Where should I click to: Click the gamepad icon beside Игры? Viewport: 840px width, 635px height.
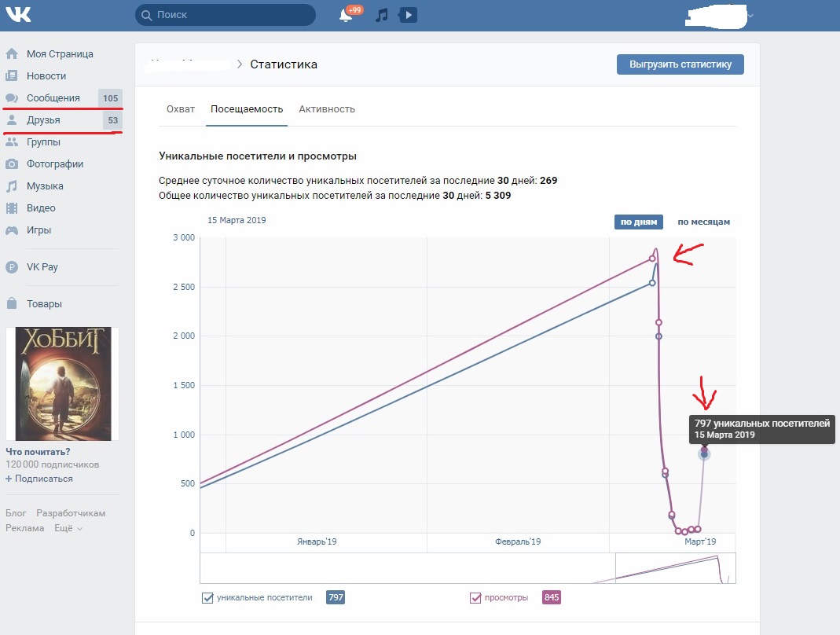pos(12,230)
